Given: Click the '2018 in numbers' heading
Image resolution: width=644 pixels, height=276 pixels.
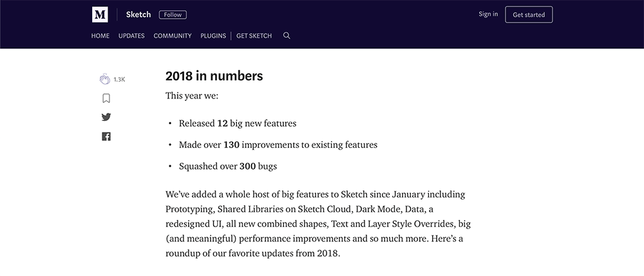Looking at the screenshot, I should tap(214, 76).
